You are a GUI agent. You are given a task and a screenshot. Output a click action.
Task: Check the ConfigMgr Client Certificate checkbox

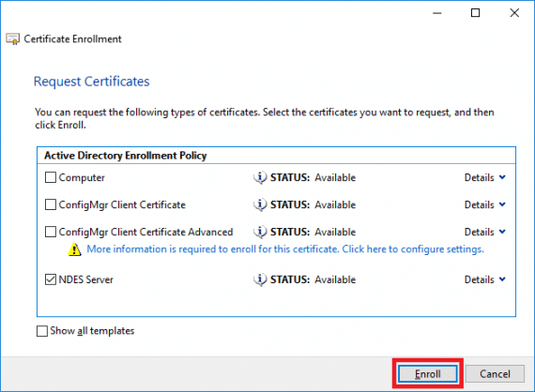point(51,204)
